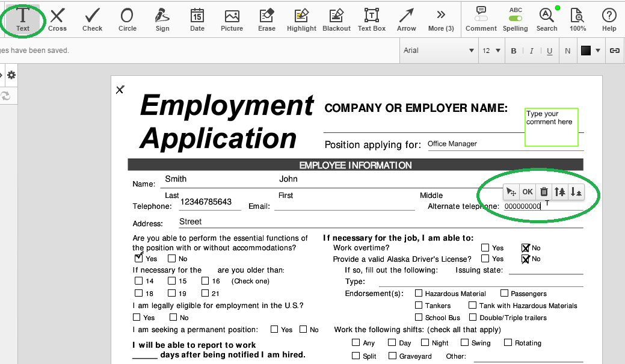Click the black text color swatch
Screen dimensions: 625x364
coord(585,51)
